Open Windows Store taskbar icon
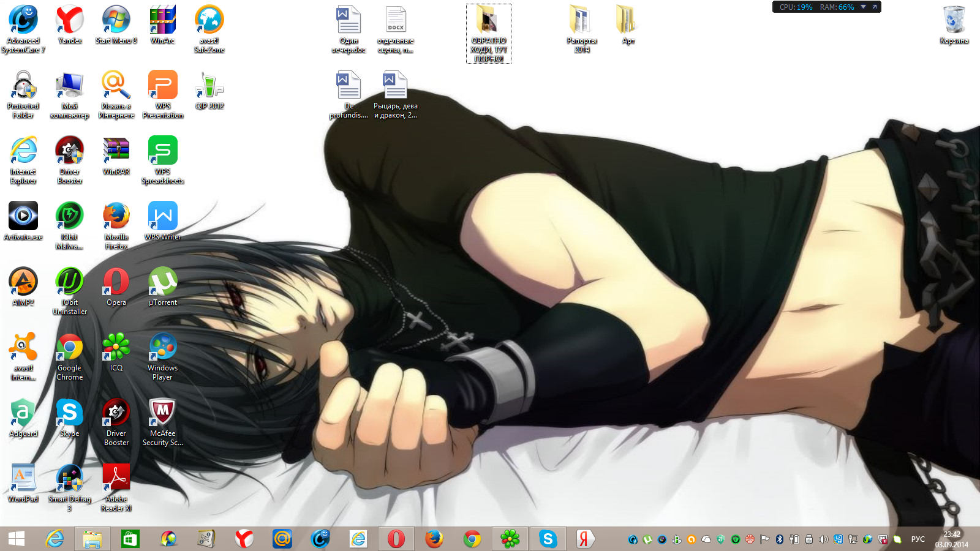This screenshot has width=980, height=551. (x=130, y=539)
